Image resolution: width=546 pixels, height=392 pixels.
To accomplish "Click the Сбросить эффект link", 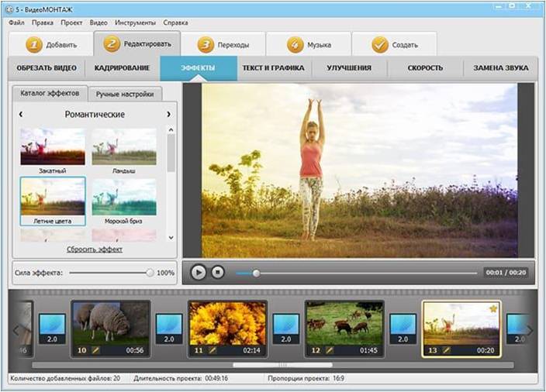I will [x=94, y=249].
